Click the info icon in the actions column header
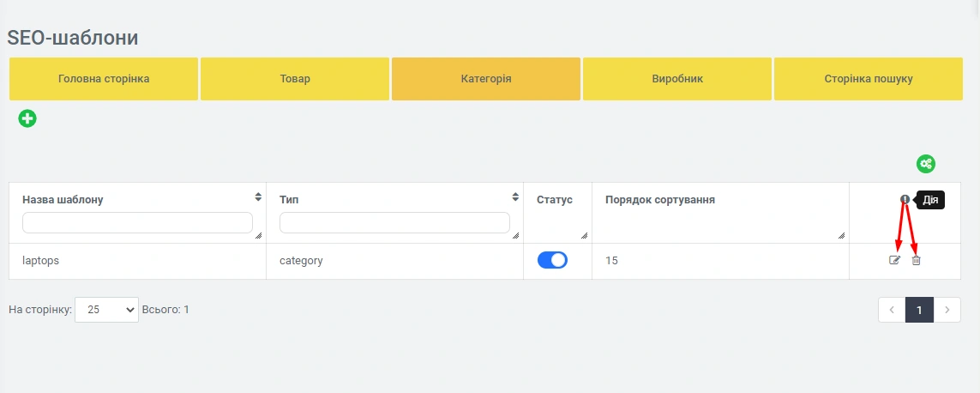Image resolution: width=980 pixels, height=393 pixels. [905, 200]
